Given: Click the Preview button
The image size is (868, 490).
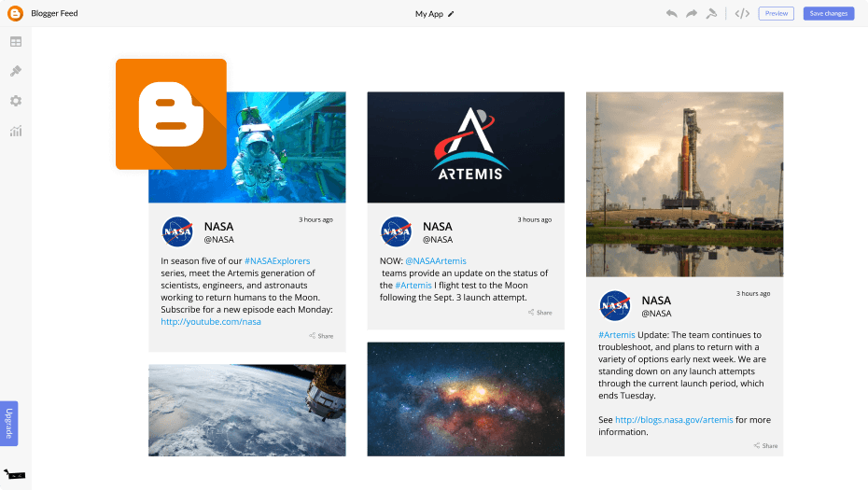Looking at the screenshot, I should coord(776,13).
